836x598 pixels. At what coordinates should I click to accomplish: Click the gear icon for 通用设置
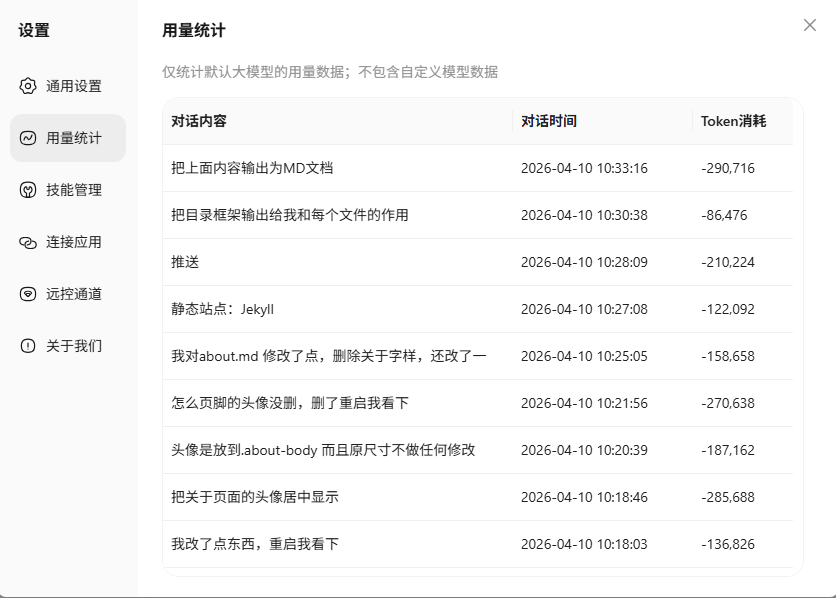[28, 86]
